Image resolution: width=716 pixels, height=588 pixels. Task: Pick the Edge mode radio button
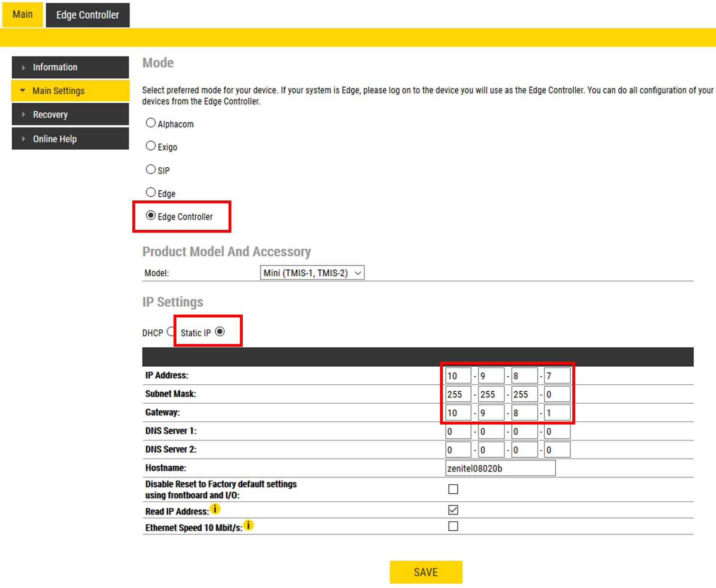151,192
